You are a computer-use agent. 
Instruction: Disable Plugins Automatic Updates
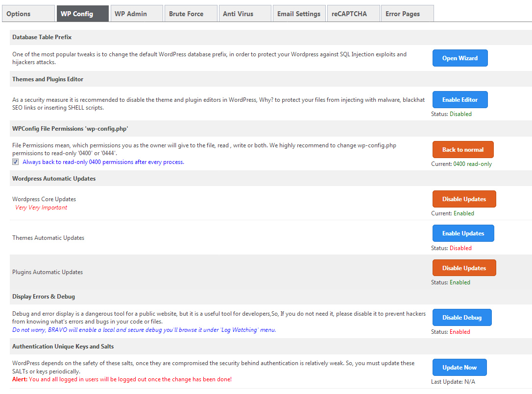(464, 268)
